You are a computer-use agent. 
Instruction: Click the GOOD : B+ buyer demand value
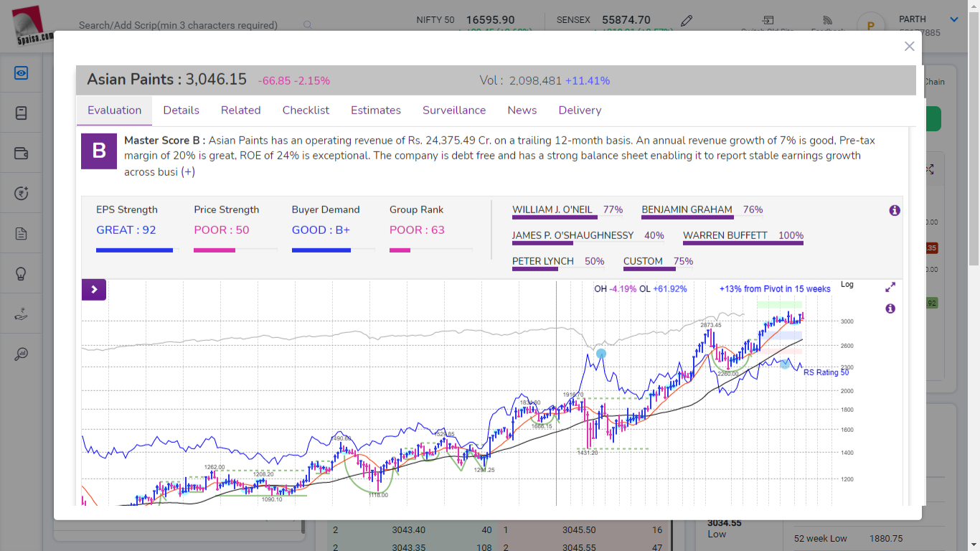click(321, 230)
